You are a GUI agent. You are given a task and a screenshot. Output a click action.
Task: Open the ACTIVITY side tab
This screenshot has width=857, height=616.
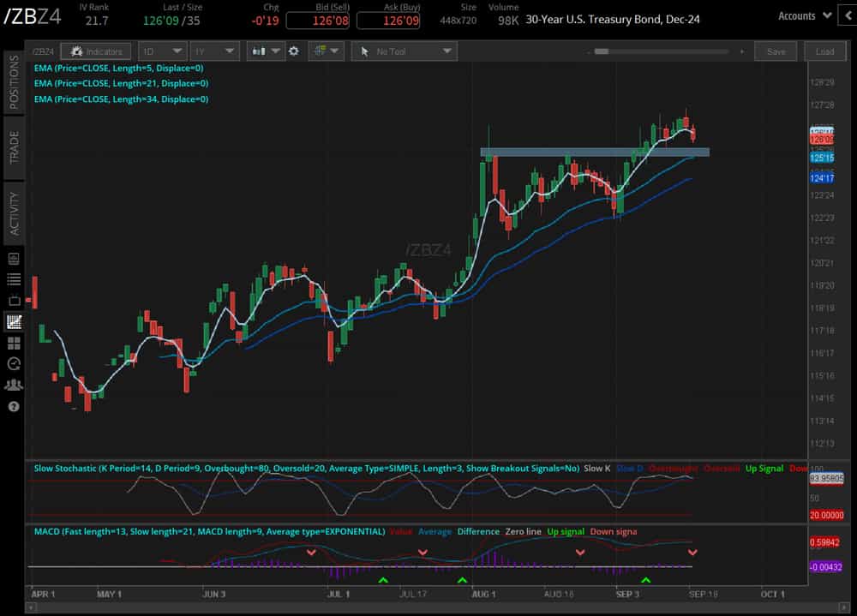pyautogui.click(x=14, y=213)
